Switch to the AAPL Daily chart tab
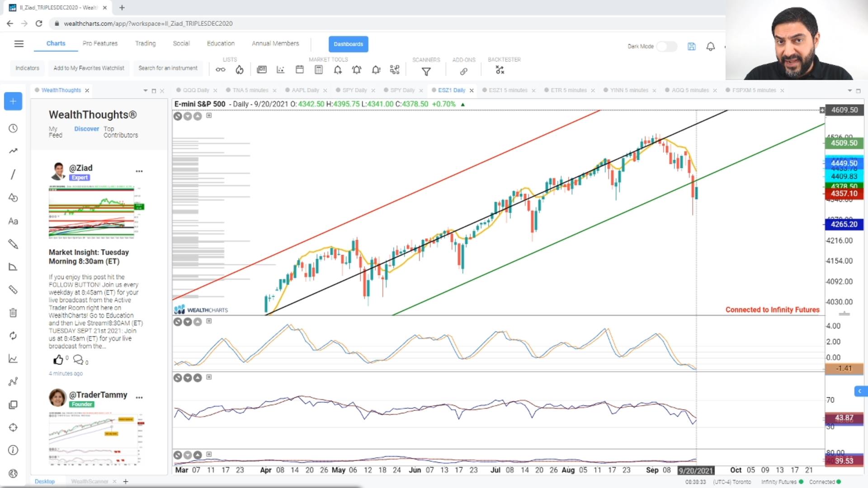This screenshot has height=488, width=868. pyautogui.click(x=305, y=90)
